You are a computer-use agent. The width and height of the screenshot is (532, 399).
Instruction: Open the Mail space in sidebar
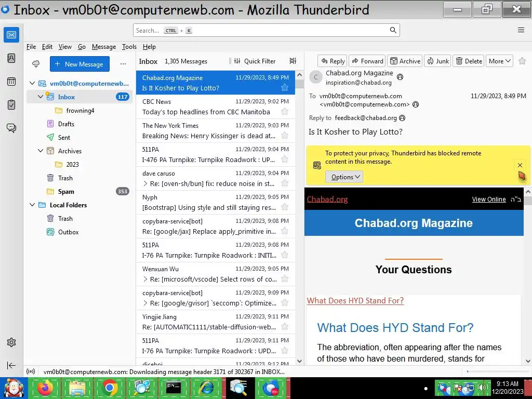(11, 35)
